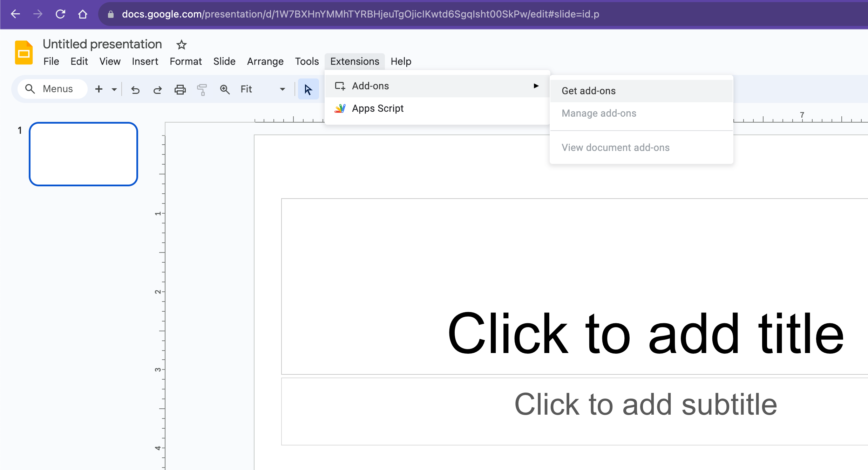Open the Tools menu
The width and height of the screenshot is (868, 470).
click(307, 61)
